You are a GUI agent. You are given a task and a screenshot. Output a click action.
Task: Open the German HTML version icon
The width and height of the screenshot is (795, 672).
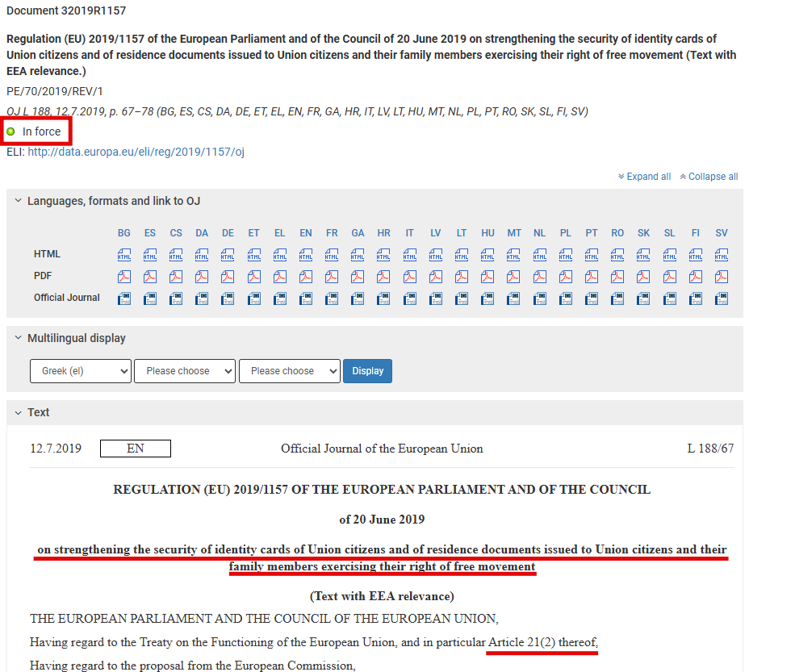click(x=228, y=254)
